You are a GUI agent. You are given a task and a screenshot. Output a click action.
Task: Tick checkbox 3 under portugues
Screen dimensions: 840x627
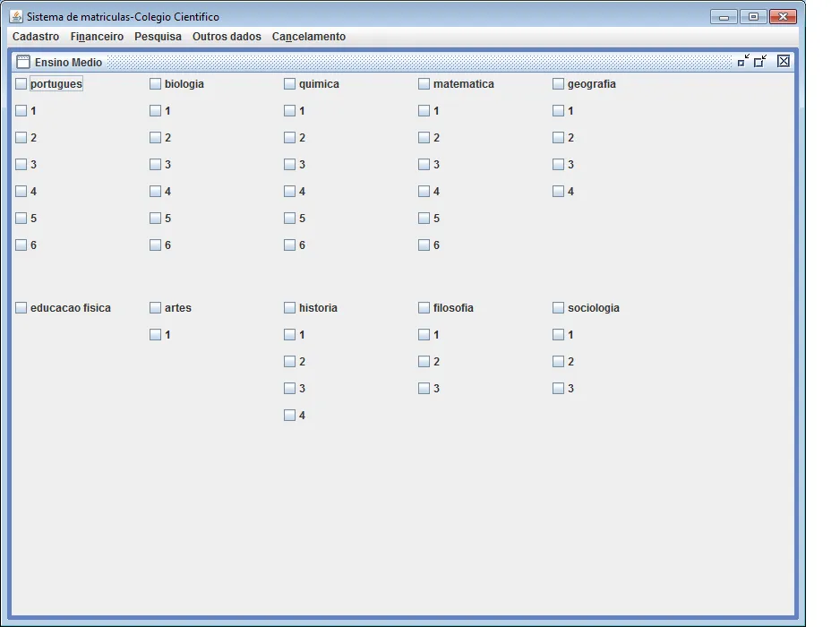(x=21, y=164)
